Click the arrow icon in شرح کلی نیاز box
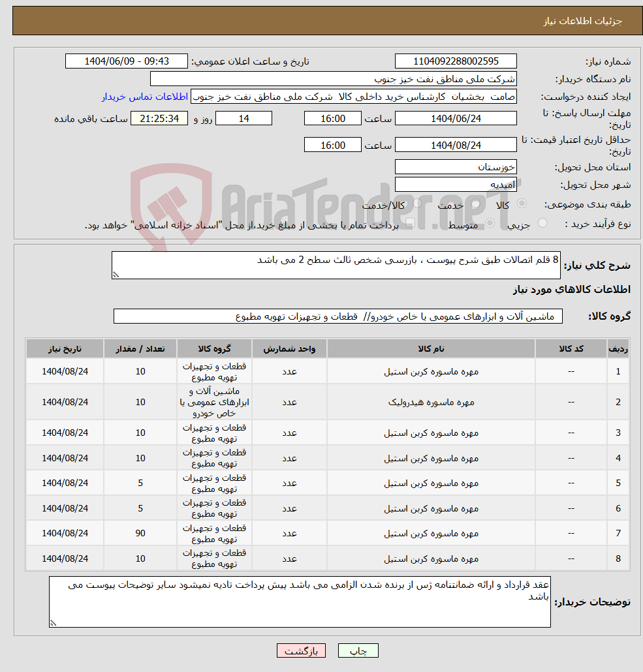This screenshot has width=643, height=672. click(116, 274)
